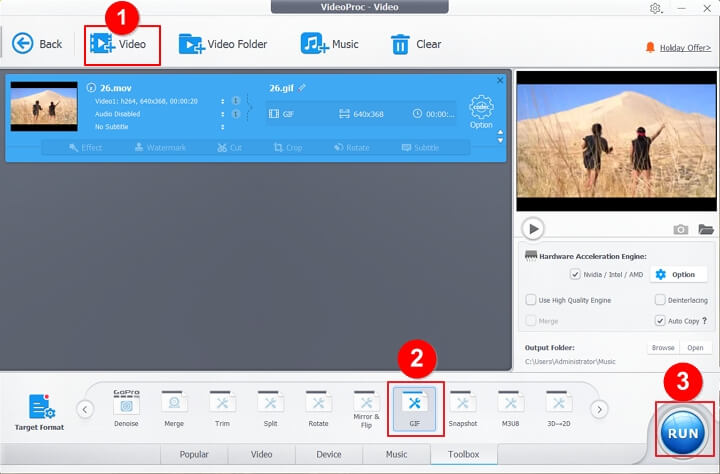Start conversion with the RUN button

pyautogui.click(x=682, y=432)
